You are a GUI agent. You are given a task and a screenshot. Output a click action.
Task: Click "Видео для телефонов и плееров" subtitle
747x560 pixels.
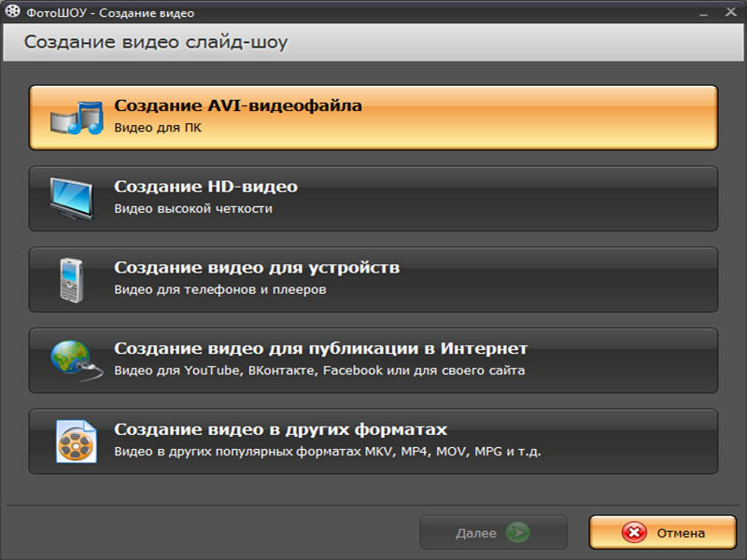coord(220,290)
